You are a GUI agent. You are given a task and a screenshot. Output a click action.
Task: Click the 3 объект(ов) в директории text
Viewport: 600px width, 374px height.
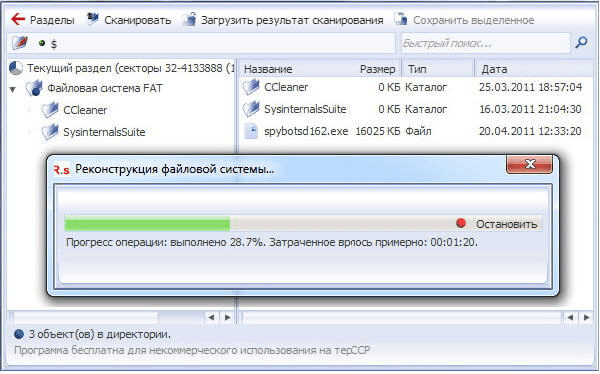(100, 334)
